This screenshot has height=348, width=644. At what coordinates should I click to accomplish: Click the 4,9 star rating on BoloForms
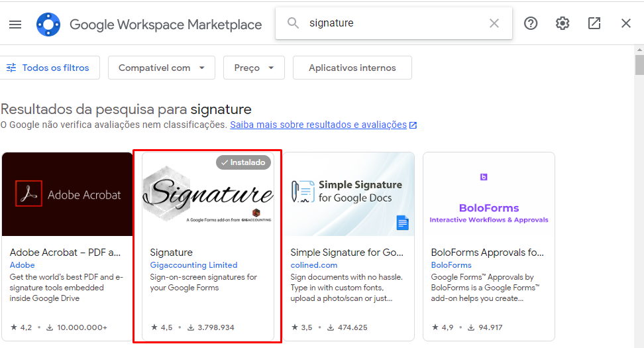443,327
